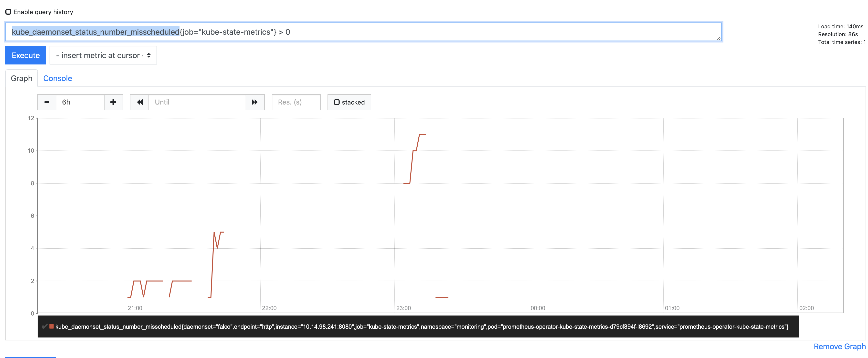
Task: Click inside the PromQL query textarea
Action: [x=337, y=32]
